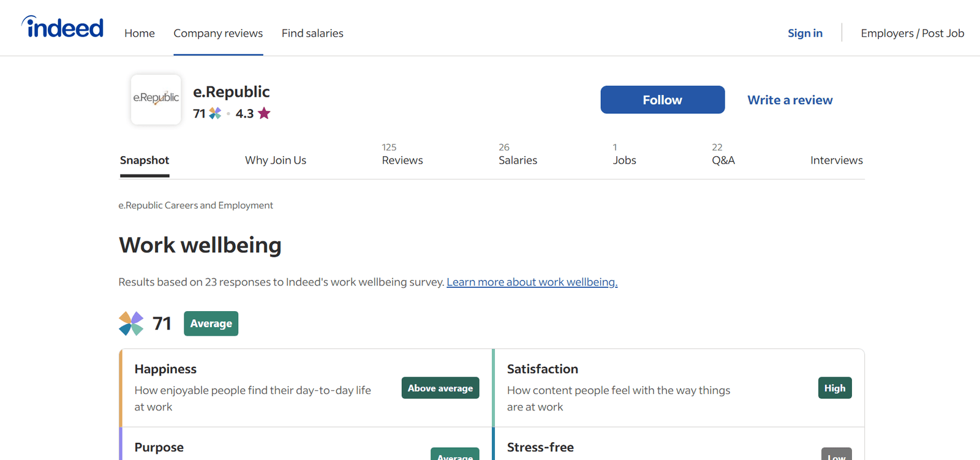Open Company reviews in the top navigation
This screenshot has height=460, width=980.
tap(218, 33)
